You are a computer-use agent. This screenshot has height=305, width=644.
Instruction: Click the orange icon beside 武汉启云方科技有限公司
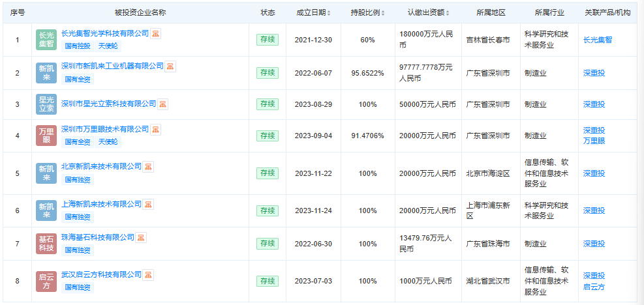[x=149, y=274]
